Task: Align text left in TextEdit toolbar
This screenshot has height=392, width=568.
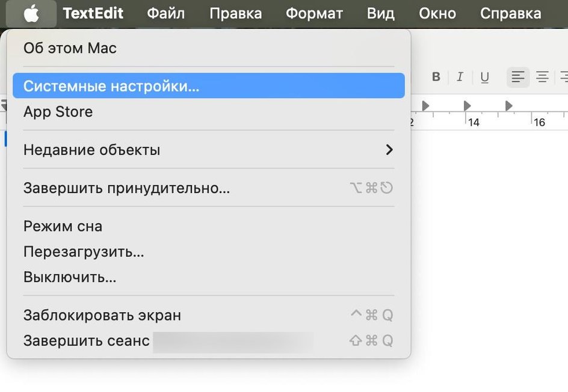Action: pyautogui.click(x=518, y=77)
